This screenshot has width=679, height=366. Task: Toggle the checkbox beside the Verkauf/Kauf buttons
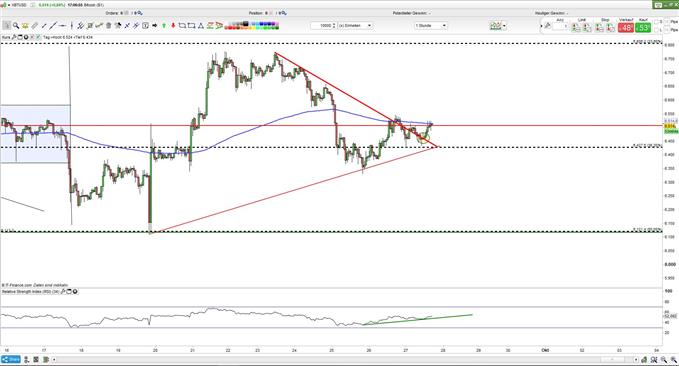point(656,22)
